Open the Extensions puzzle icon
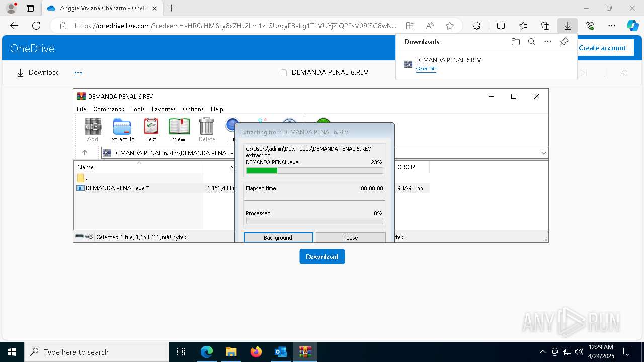The image size is (644, 362). (x=476, y=26)
